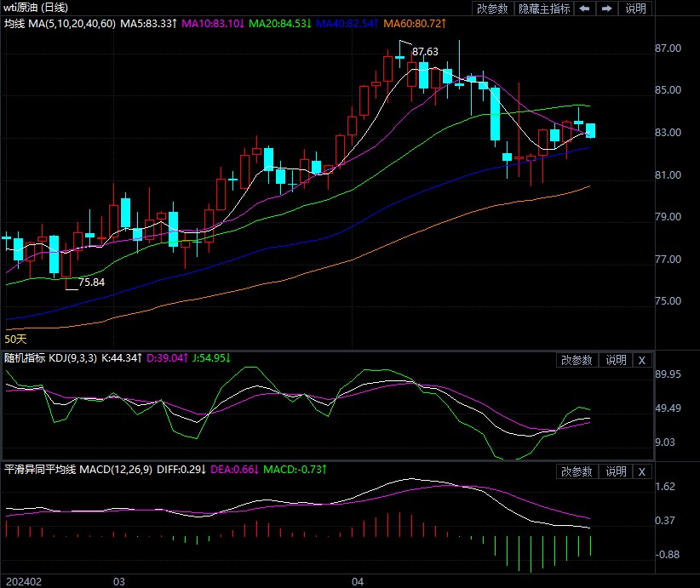Open 说明 in the KDJ panel

[x=616, y=360]
